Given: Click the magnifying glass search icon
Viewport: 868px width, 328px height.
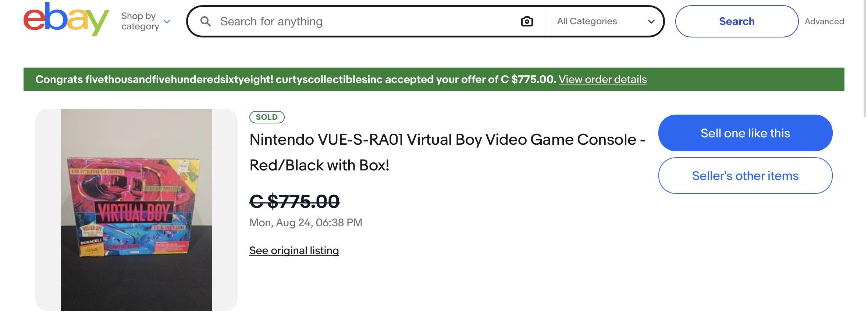Looking at the screenshot, I should (x=206, y=21).
